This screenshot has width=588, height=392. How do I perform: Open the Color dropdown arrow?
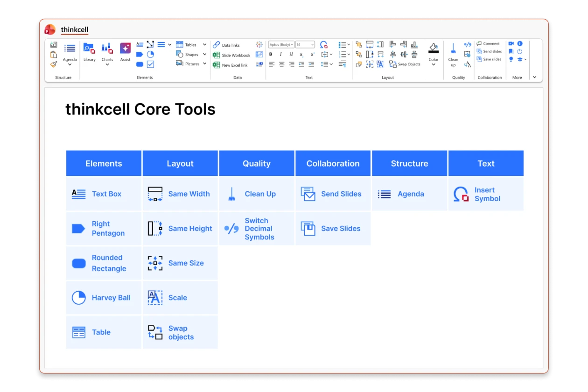(434, 64)
